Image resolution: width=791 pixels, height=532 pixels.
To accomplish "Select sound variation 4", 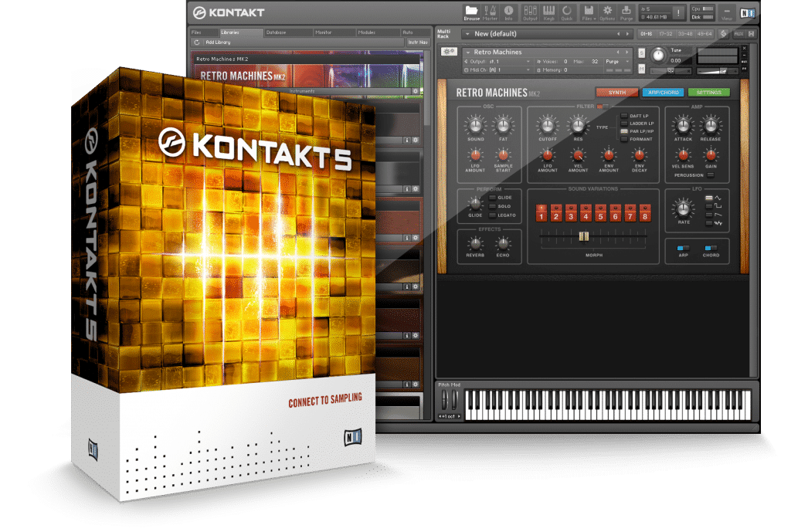I will click(586, 213).
